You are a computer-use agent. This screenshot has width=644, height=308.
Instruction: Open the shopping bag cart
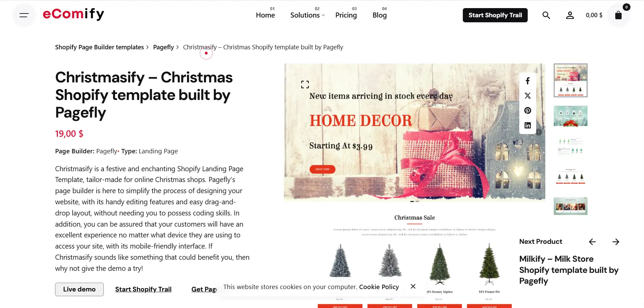(618, 15)
